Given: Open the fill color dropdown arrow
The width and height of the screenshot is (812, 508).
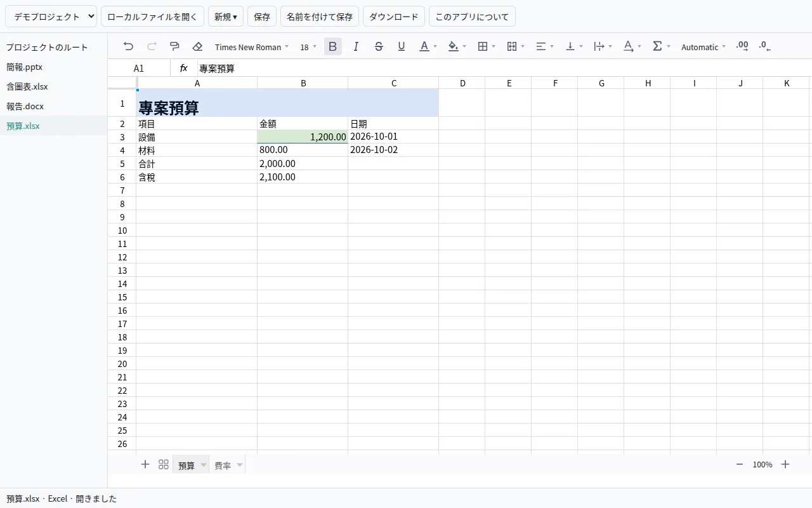Looking at the screenshot, I should [464, 46].
